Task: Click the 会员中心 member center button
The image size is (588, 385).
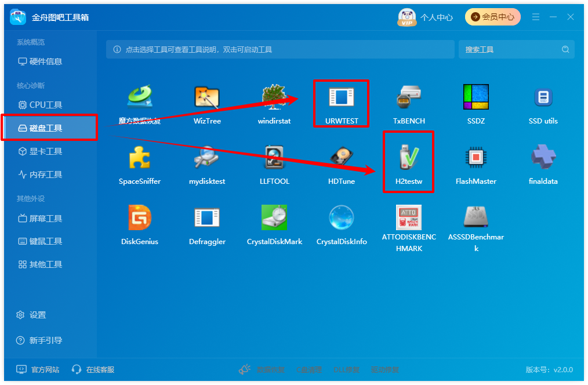Action: [493, 17]
